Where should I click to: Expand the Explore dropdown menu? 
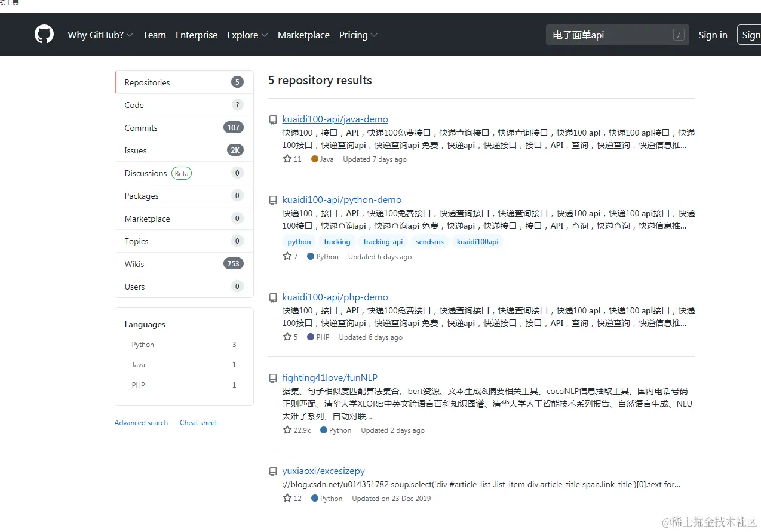coord(247,35)
